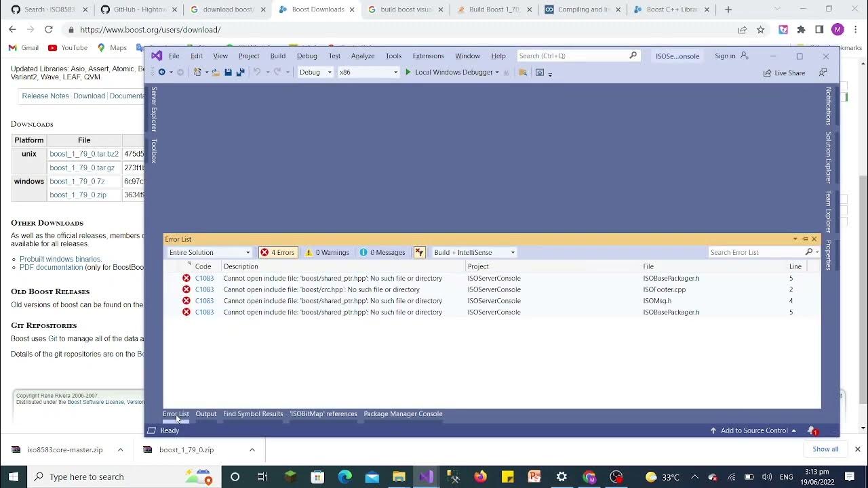Click Find in Files toolbar icon

(x=523, y=72)
